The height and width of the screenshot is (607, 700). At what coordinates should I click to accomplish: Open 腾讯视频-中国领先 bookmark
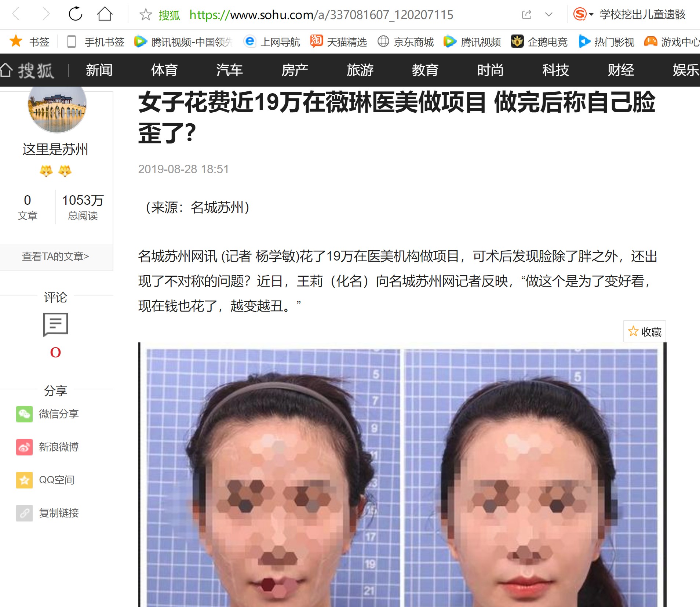point(183,42)
